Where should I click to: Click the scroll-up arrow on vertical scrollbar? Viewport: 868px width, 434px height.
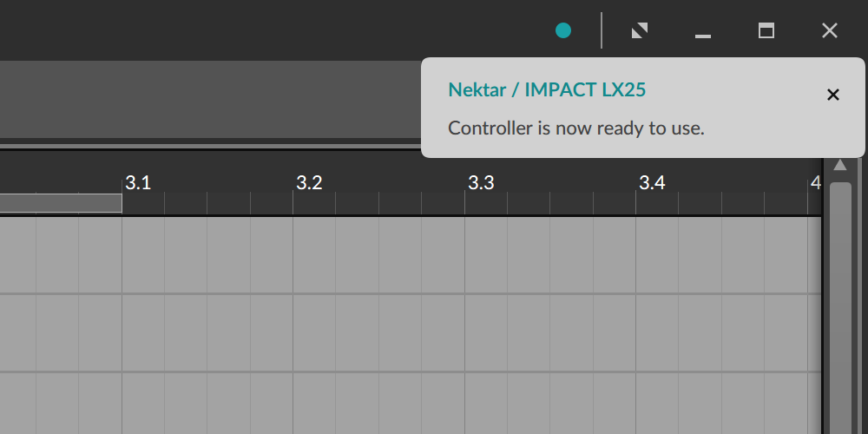click(839, 165)
